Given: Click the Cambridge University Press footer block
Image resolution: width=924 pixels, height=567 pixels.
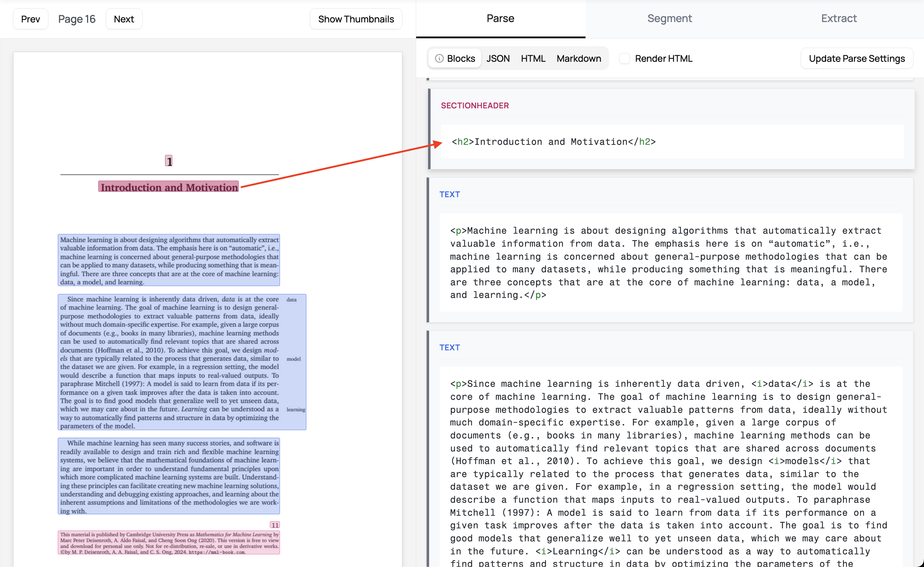Looking at the screenshot, I should pos(169,543).
